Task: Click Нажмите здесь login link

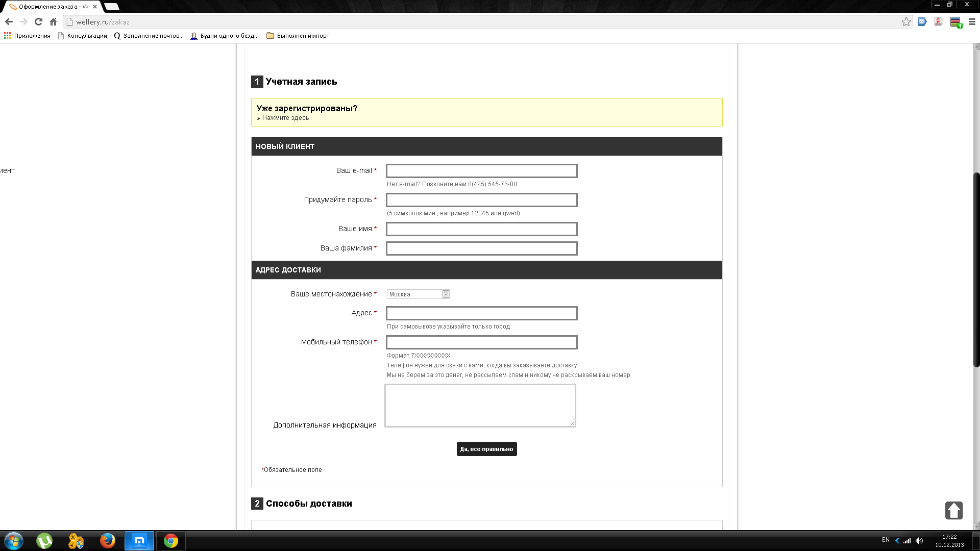Action: tap(285, 118)
